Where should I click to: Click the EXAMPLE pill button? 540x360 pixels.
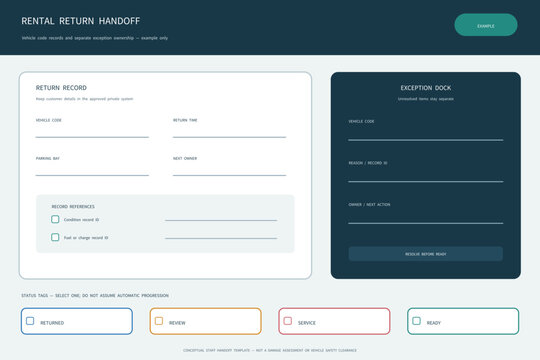486,25
